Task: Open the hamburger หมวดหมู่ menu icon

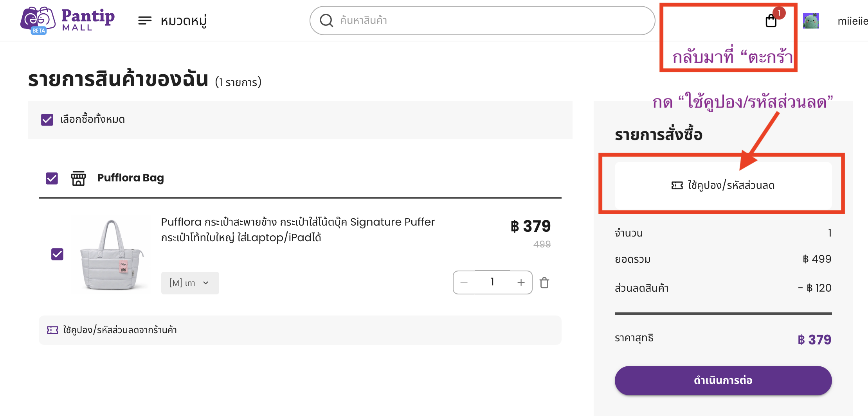Action: coord(144,21)
